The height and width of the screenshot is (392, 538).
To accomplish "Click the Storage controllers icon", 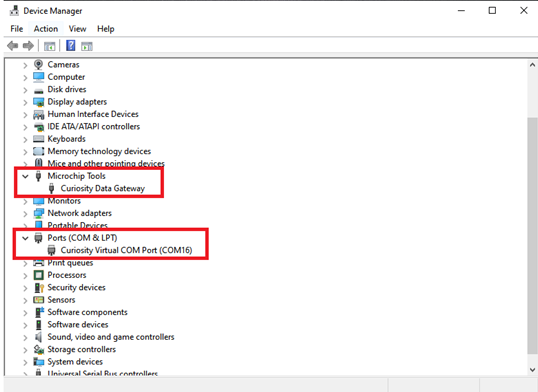I will click(38, 349).
